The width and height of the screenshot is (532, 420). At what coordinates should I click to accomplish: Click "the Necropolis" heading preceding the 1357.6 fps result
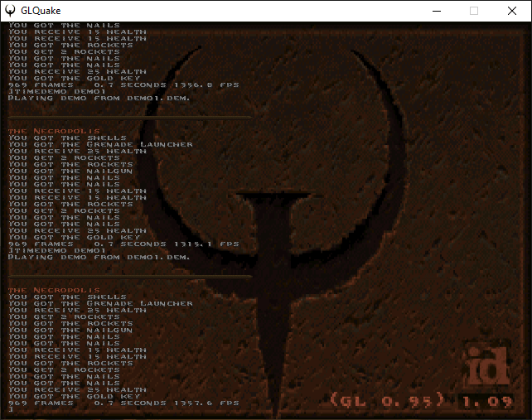pyautogui.click(x=54, y=290)
